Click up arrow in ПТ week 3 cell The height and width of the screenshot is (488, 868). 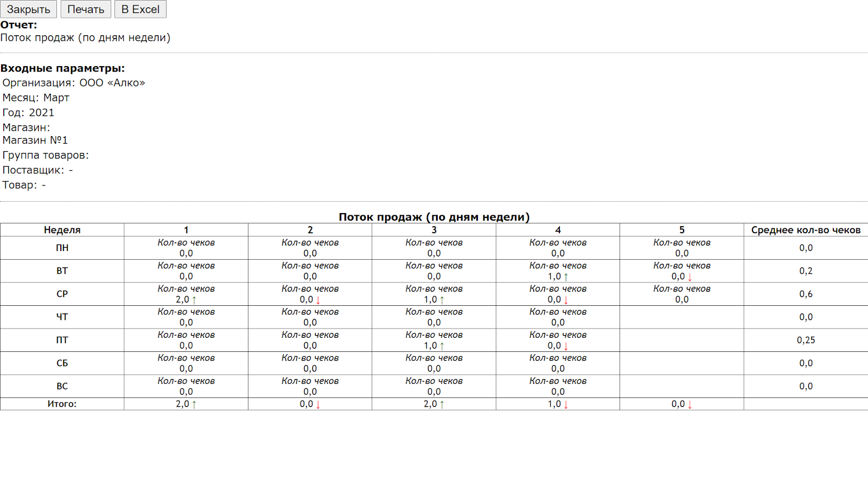442,346
